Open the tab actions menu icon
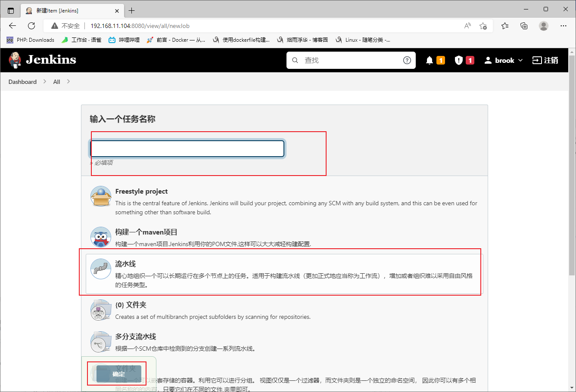This screenshot has width=576, height=392. click(11, 10)
